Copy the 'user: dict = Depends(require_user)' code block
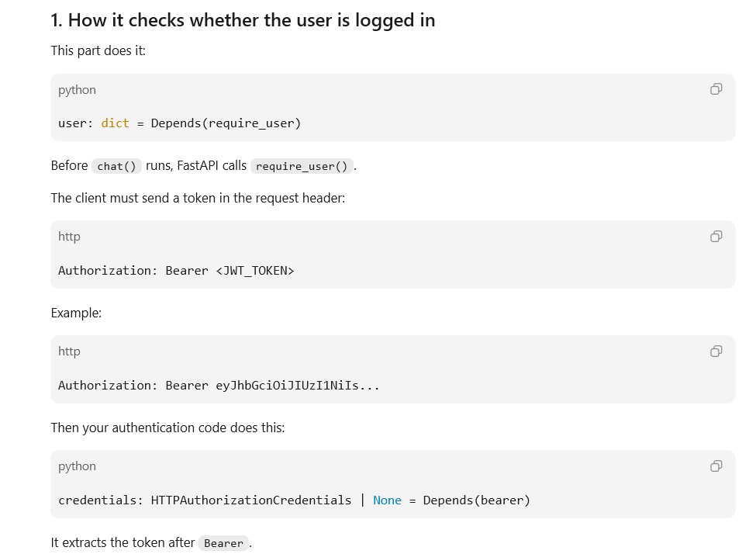Screen dimensions: 756x554 coord(716,89)
